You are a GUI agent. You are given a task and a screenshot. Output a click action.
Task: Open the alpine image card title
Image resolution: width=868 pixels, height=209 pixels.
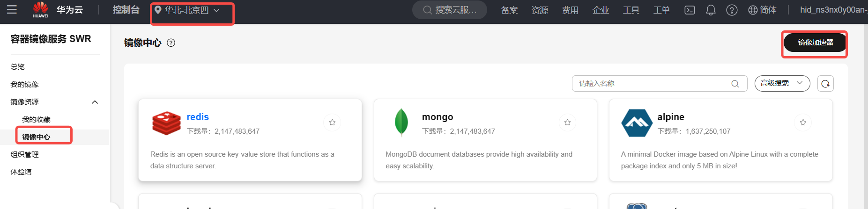[671, 117]
